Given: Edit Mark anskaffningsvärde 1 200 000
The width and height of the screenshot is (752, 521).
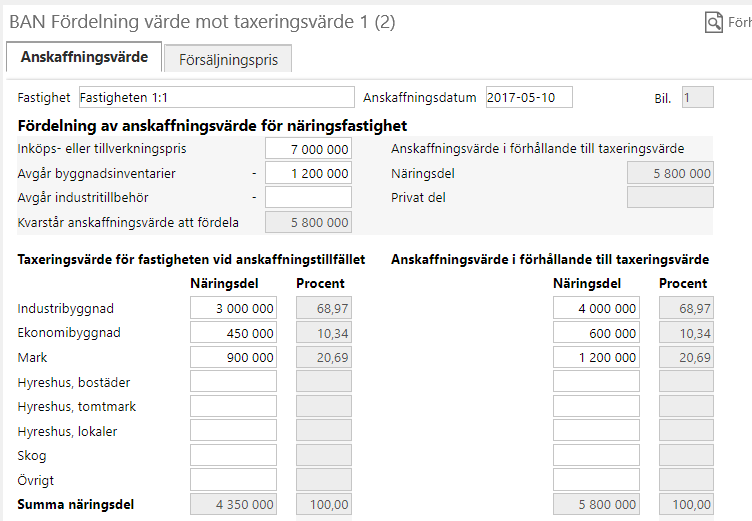Looking at the screenshot, I should click(x=596, y=357).
